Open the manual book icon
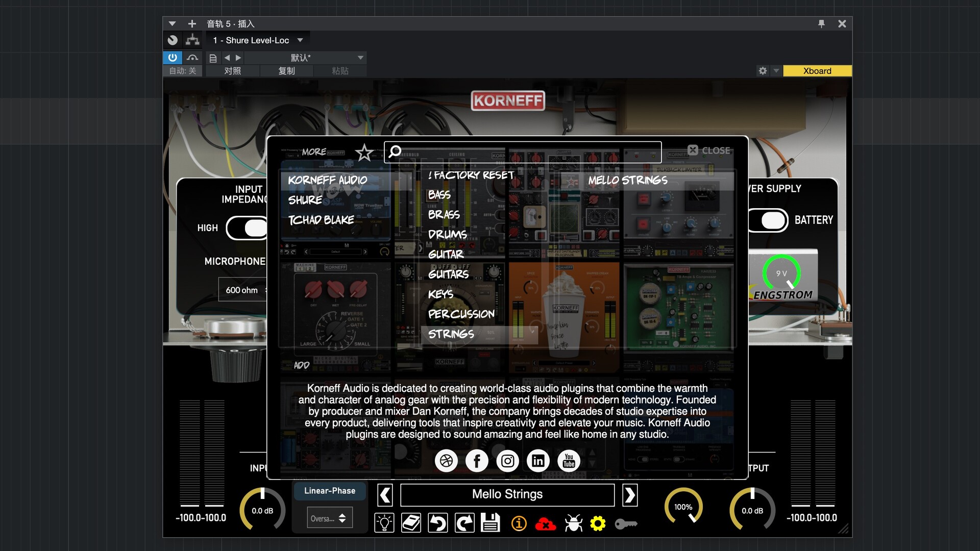This screenshot has height=551, width=980. pyautogui.click(x=411, y=523)
